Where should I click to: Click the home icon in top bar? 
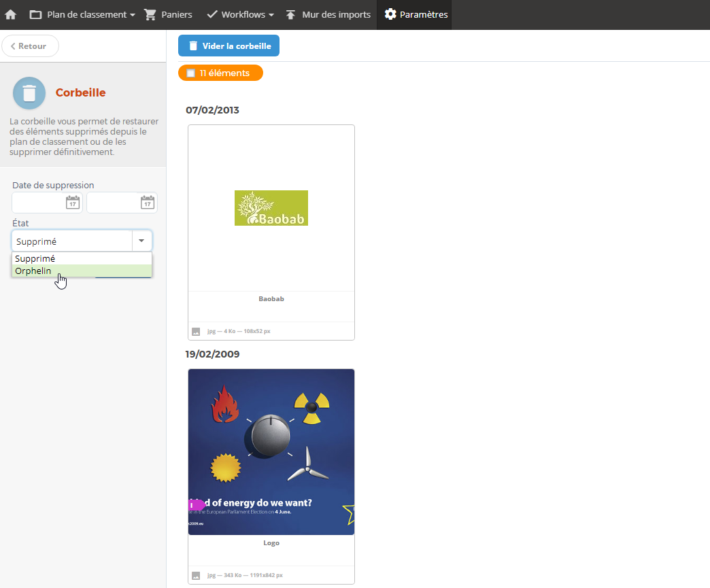[x=11, y=14]
